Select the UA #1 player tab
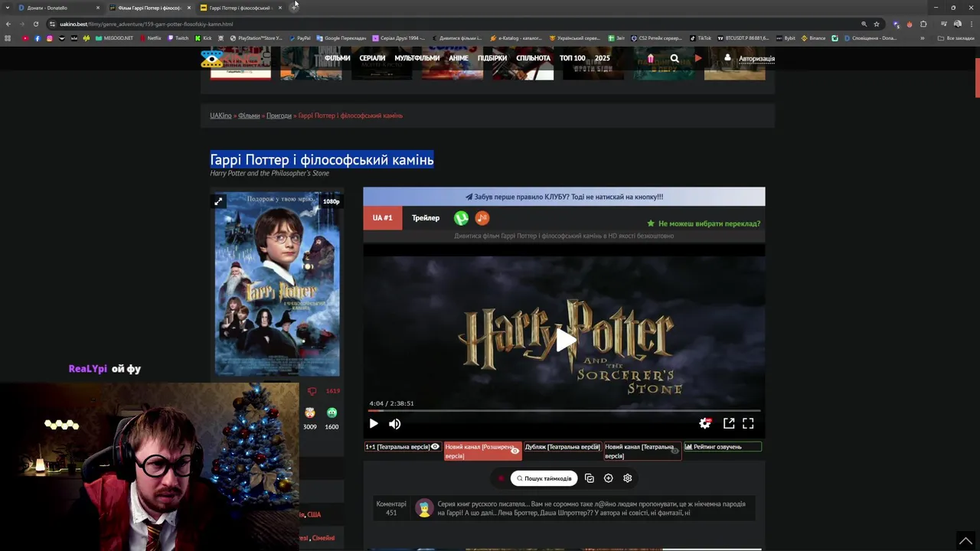 point(382,218)
